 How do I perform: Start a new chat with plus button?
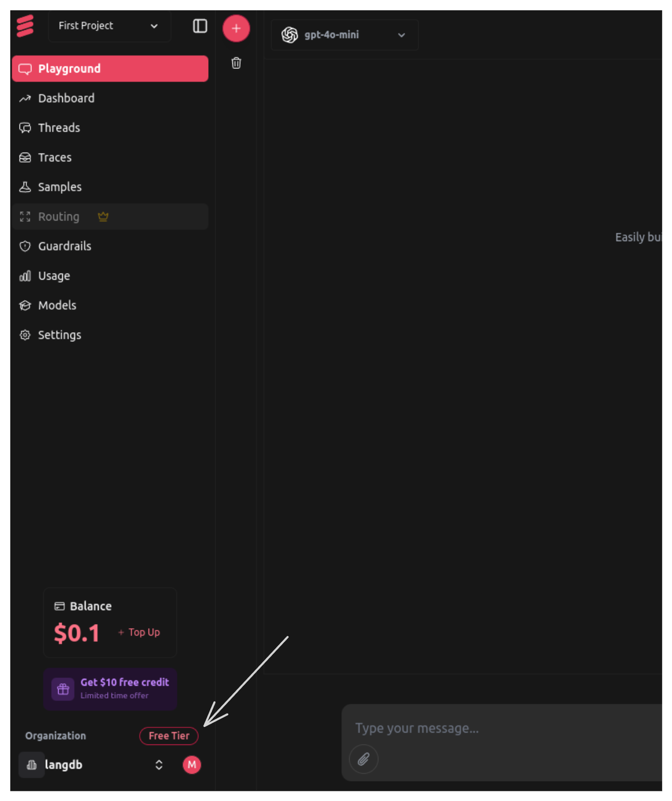pos(236,28)
